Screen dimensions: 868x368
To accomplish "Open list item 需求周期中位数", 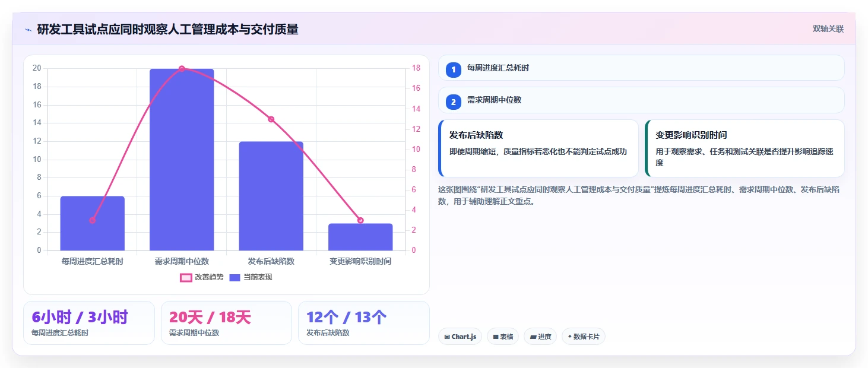I will [641, 100].
